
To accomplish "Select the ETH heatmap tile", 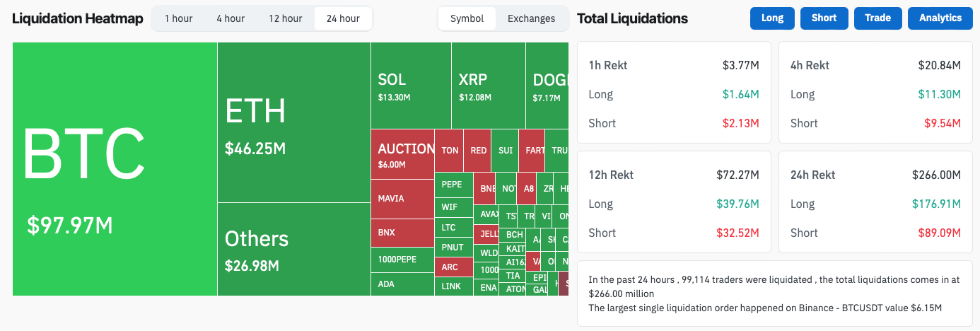I will click(x=293, y=122).
